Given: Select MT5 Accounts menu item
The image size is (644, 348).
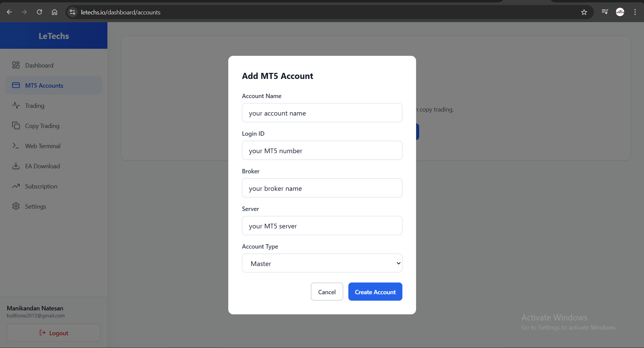Looking at the screenshot, I should click(54, 85).
